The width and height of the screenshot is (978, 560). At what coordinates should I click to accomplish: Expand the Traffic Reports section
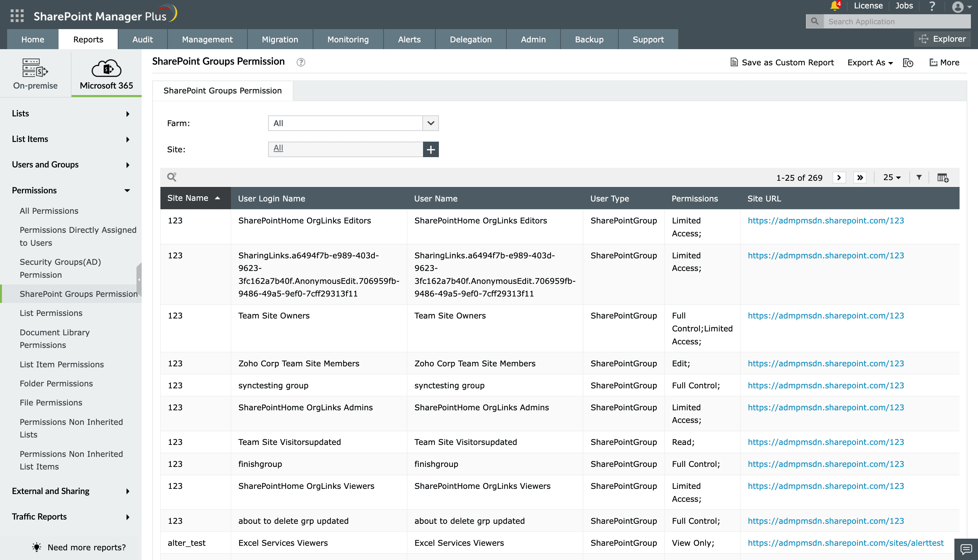click(71, 517)
